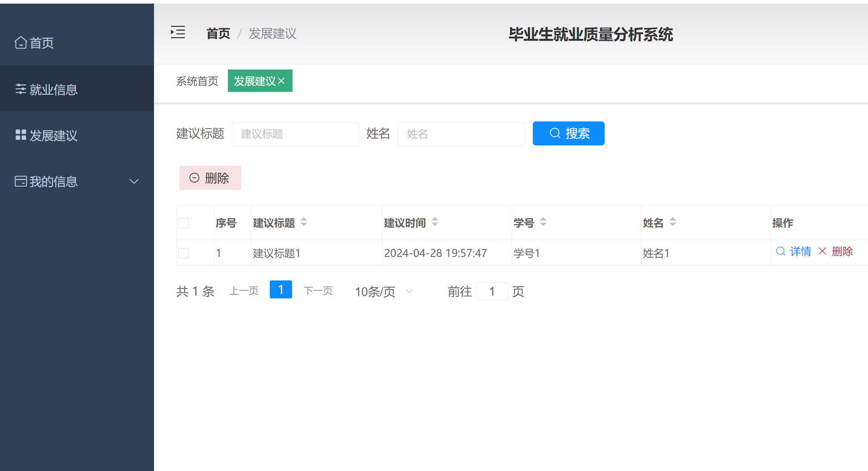Click the magnifier icon in 搜索 button
868x471 pixels.
click(x=555, y=133)
